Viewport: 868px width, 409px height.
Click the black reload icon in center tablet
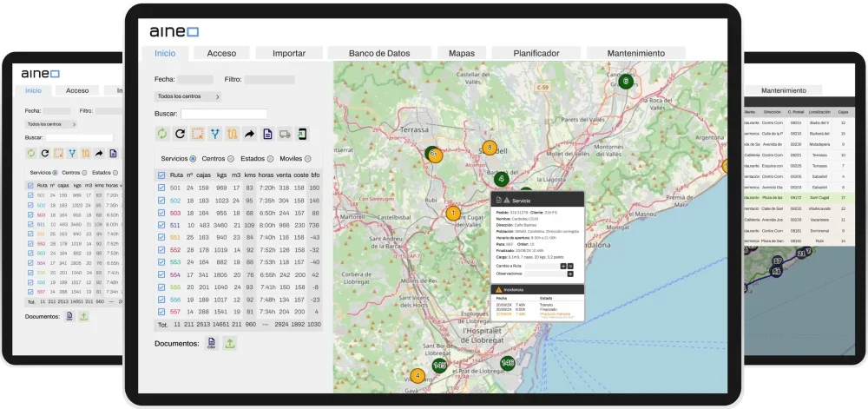click(x=180, y=134)
